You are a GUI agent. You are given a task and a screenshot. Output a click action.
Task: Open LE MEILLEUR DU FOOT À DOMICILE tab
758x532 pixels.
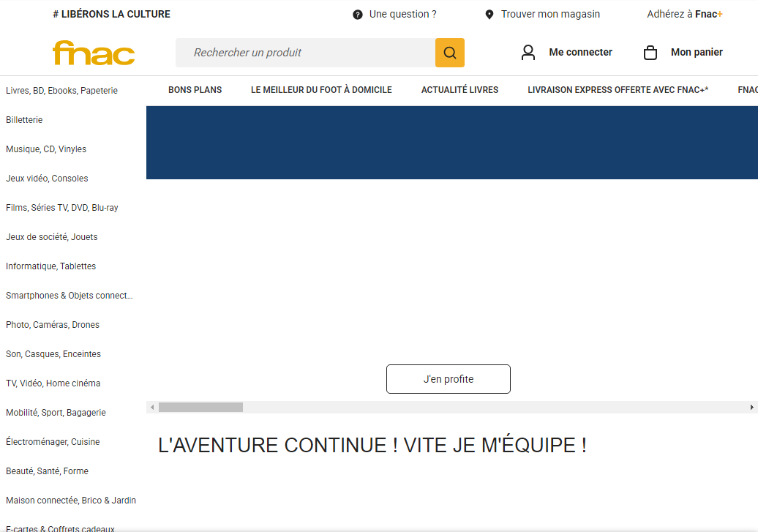click(321, 90)
